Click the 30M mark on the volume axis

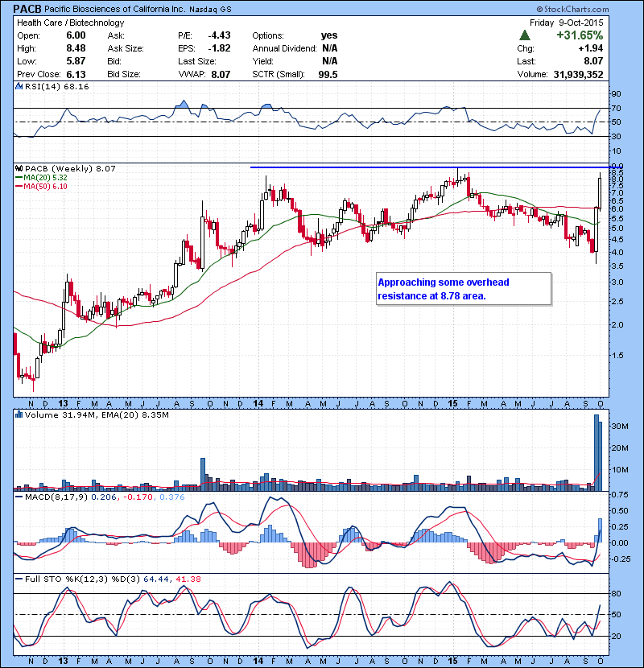tap(619, 426)
